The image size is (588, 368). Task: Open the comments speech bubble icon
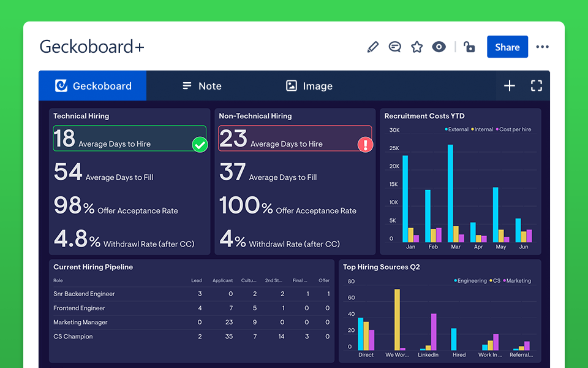pos(395,47)
